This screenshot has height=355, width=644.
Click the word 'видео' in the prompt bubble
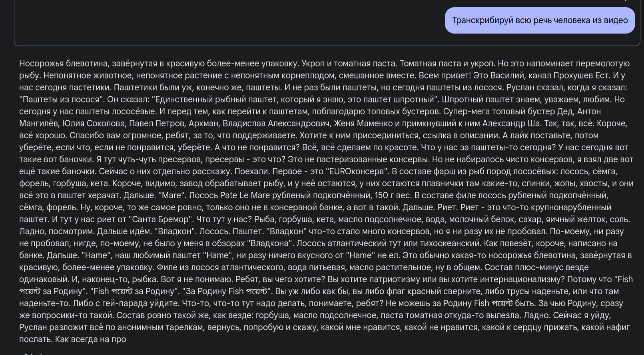pos(616,20)
